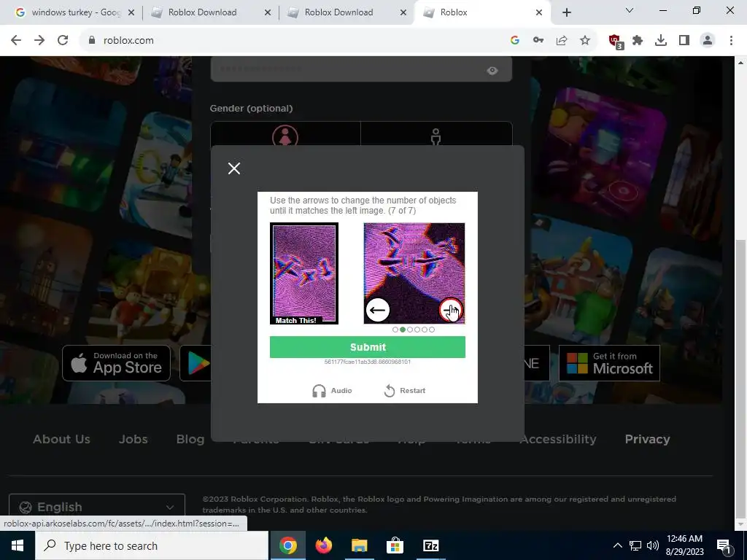Open the Jobs footer link
This screenshot has width=747, height=560.
tap(133, 439)
